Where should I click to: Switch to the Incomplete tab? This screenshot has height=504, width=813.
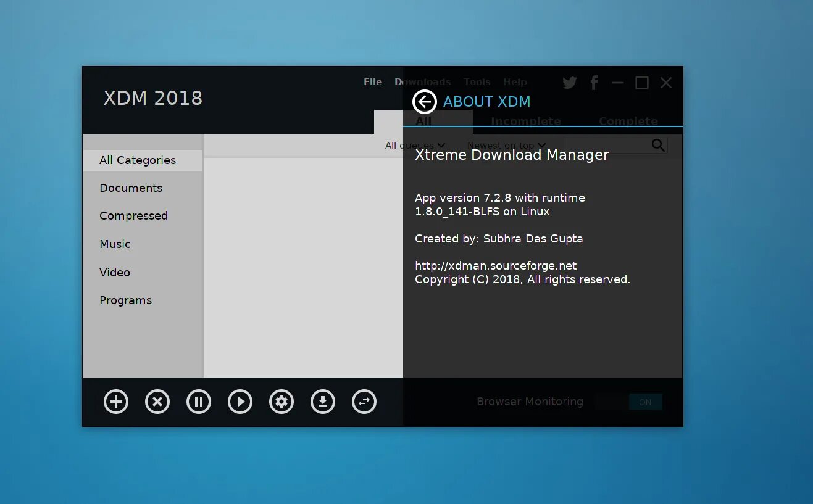pos(526,122)
